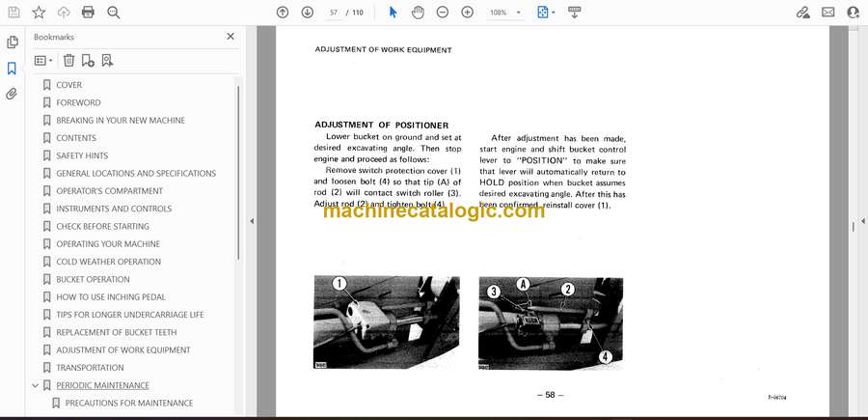Click the page number field showing 57

pos(334,13)
